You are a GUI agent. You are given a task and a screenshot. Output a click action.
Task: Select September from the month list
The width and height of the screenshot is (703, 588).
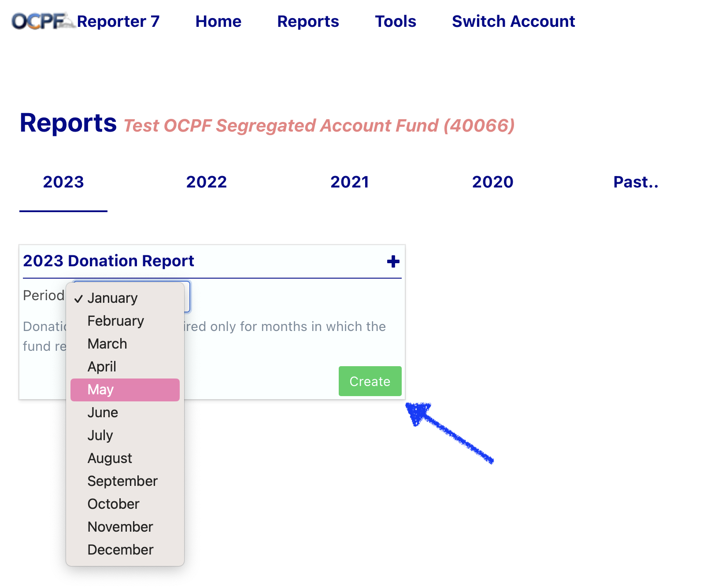[122, 481]
